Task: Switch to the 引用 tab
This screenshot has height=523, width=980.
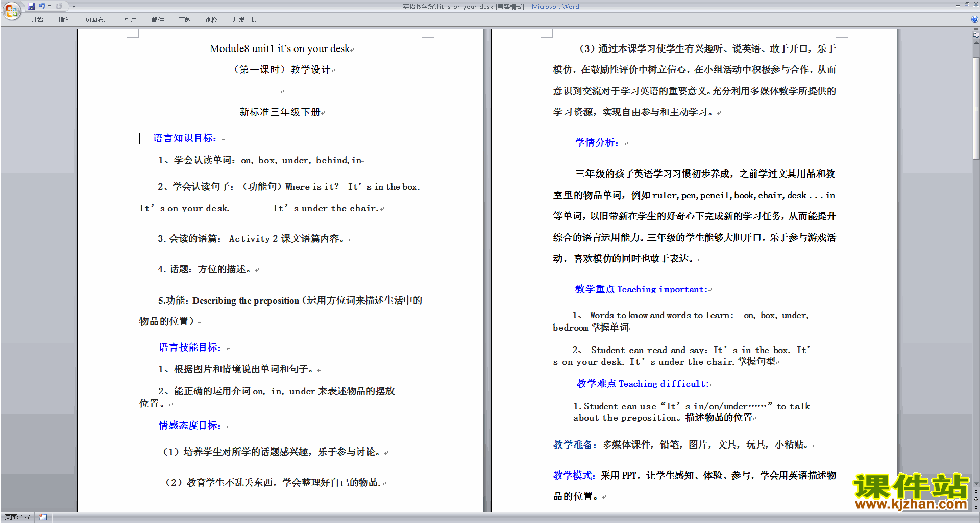Action: click(x=130, y=20)
